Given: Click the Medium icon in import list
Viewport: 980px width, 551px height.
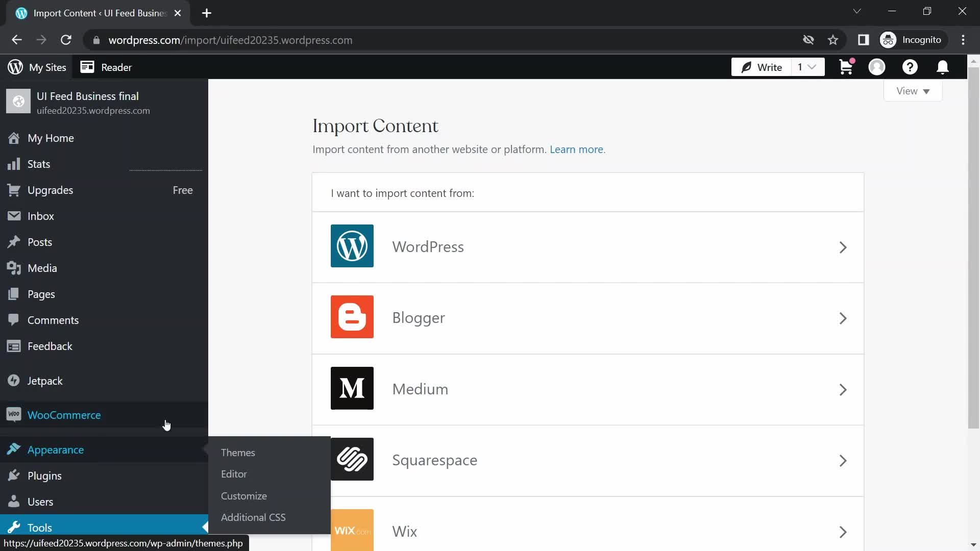Looking at the screenshot, I should (x=353, y=389).
